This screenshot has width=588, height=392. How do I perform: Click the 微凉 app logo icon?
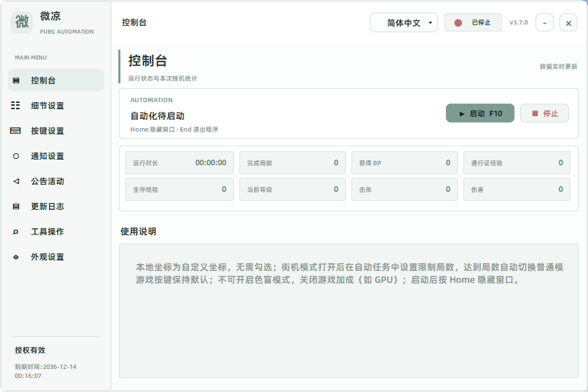(22, 22)
